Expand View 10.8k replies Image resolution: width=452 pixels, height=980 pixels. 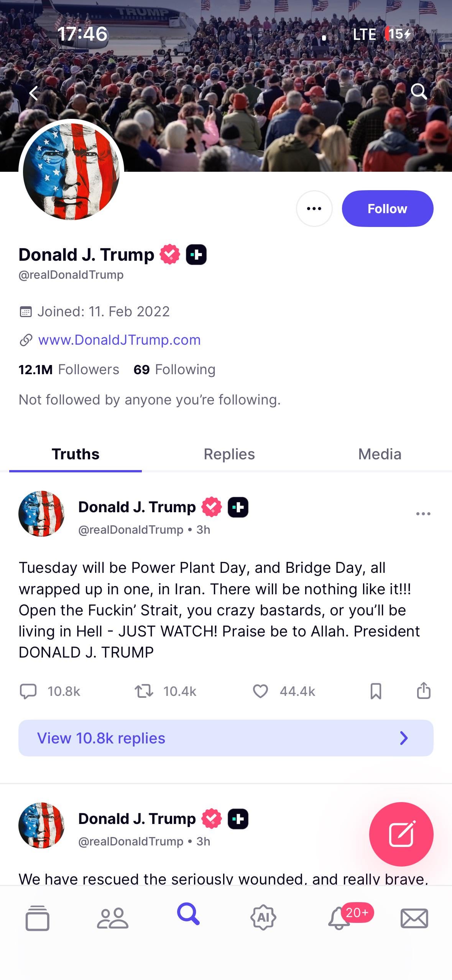pyautogui.click(x=226, y=738)
